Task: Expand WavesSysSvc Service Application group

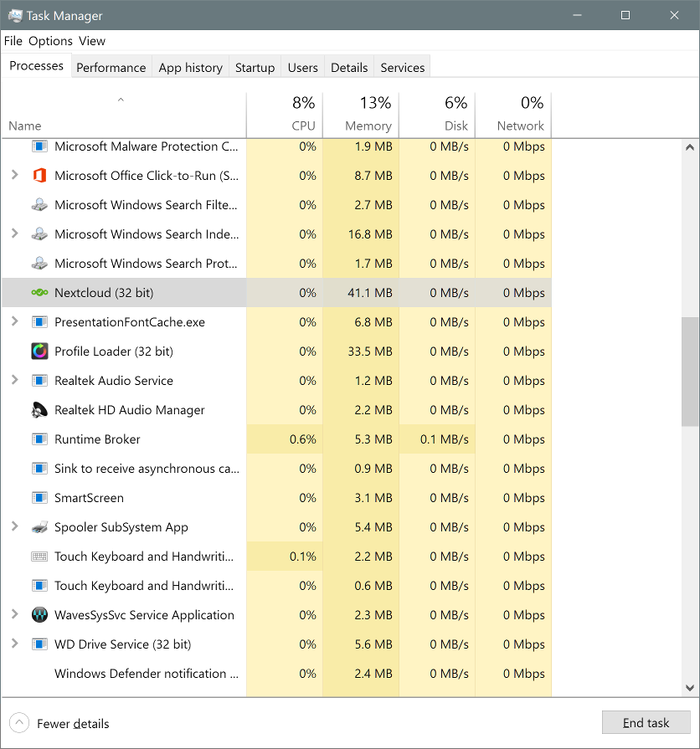Action: click(15, 614)
